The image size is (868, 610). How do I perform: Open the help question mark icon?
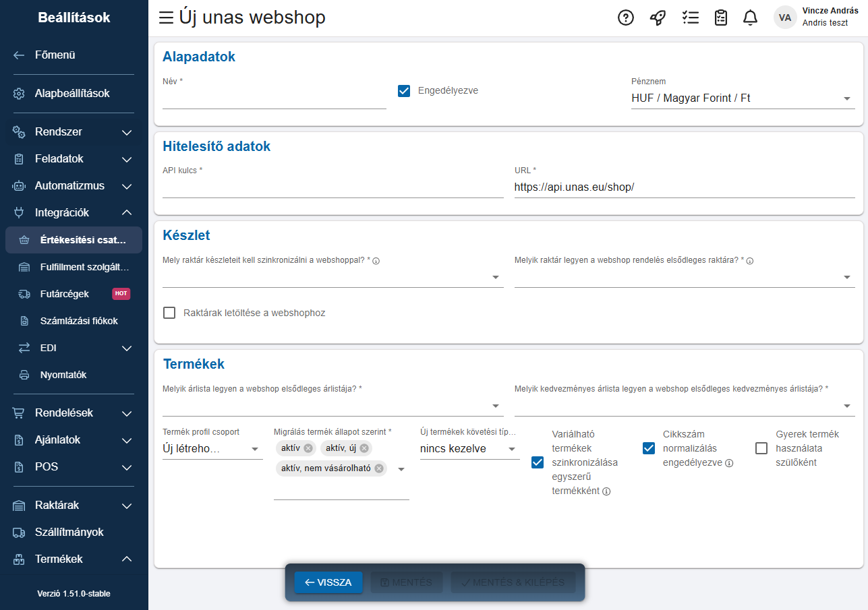coord(626,18)
